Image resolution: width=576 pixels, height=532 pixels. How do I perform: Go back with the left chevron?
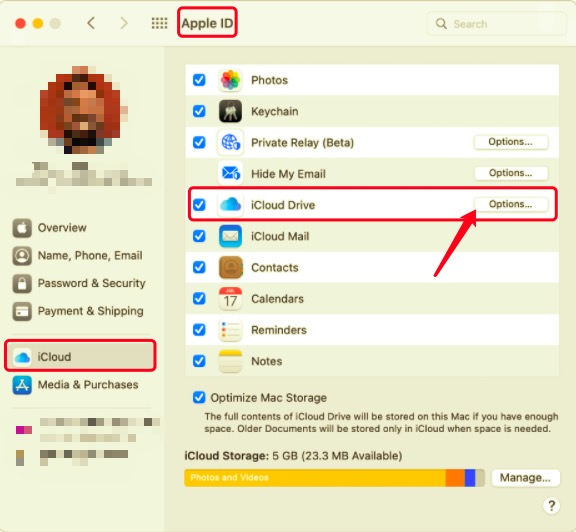pyautogui.click(x=91, y=23)
